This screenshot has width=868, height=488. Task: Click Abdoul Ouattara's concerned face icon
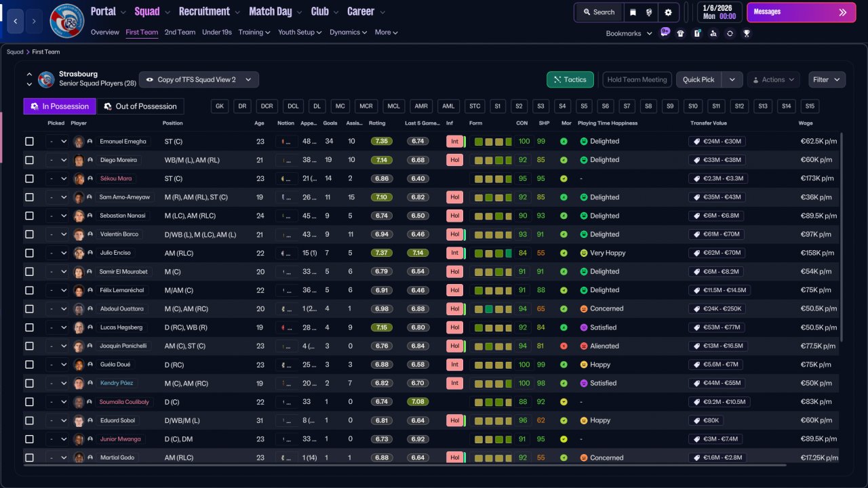[583, 309]
